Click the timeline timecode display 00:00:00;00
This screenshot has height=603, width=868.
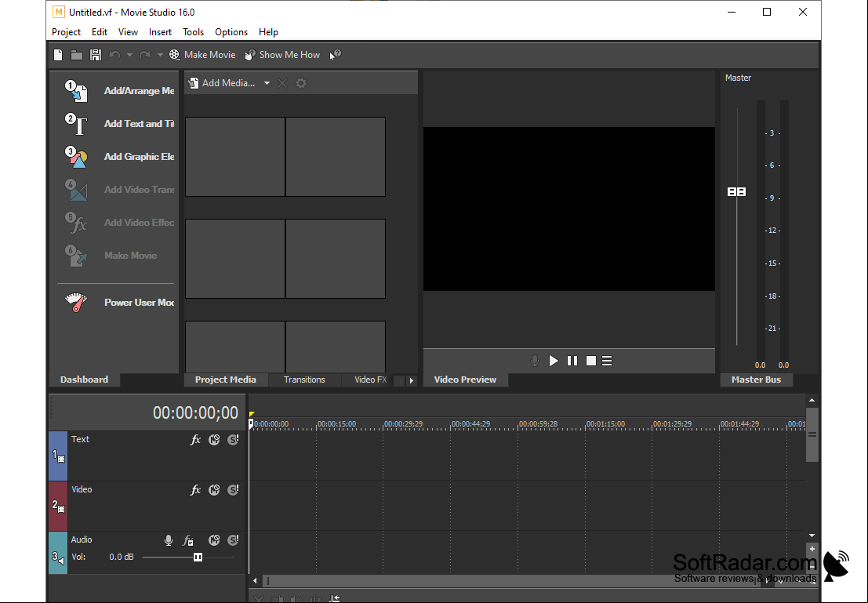tap(195, 413)
